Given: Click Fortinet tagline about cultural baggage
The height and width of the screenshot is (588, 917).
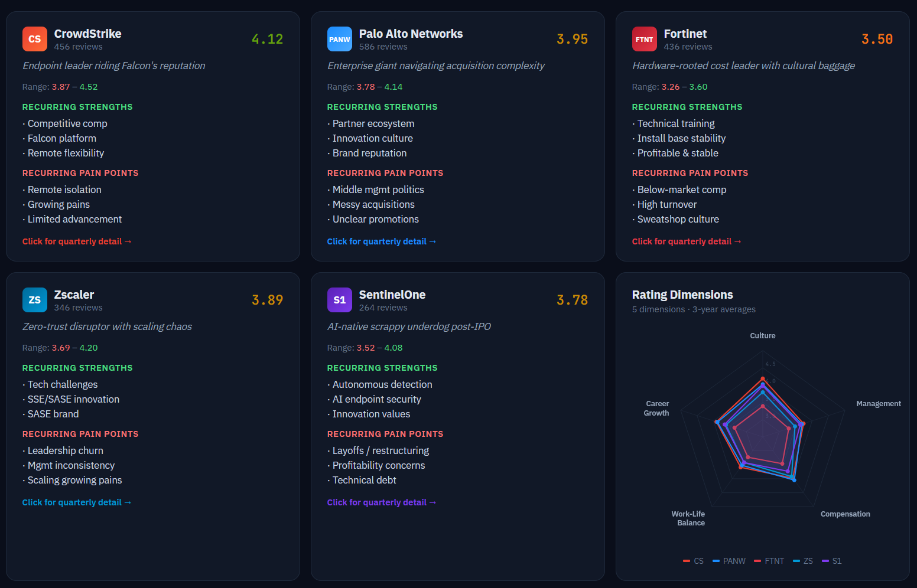Looking at the screenshot, I should [x=743, y=66].
